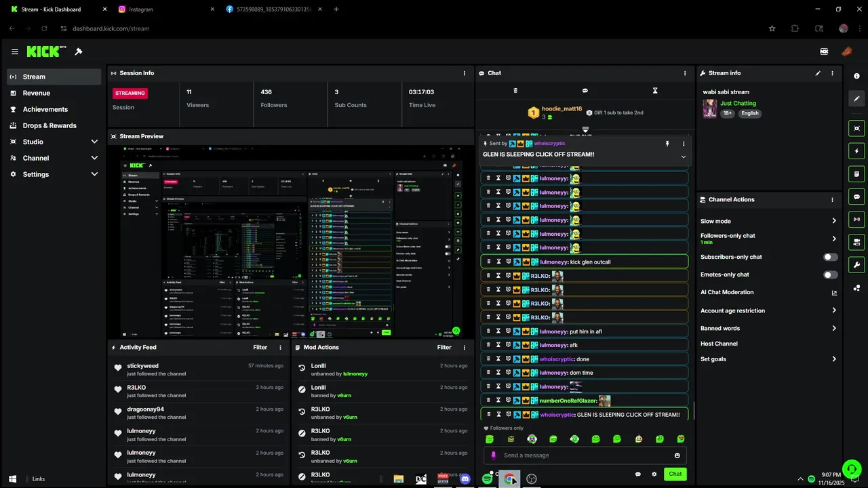Click the lightning bolt icon in the right sidebar

pyautogui.click(x=856, y=151)
